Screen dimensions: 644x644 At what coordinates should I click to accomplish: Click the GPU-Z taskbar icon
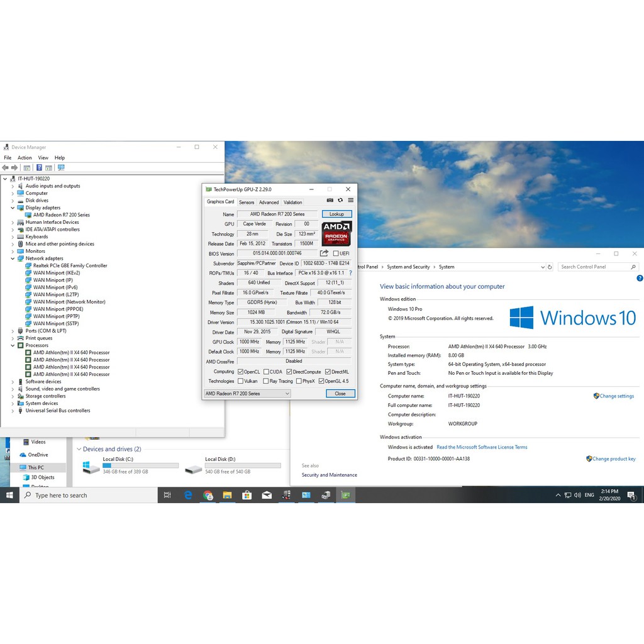click(345, 495)
